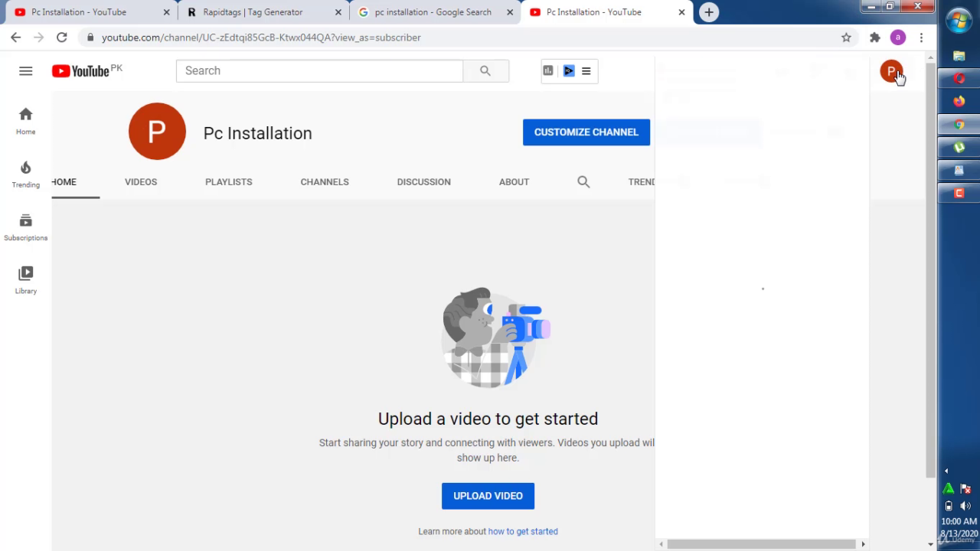
Task: Close the active Pc Installation YouTube tab
Action: (681, 12)
